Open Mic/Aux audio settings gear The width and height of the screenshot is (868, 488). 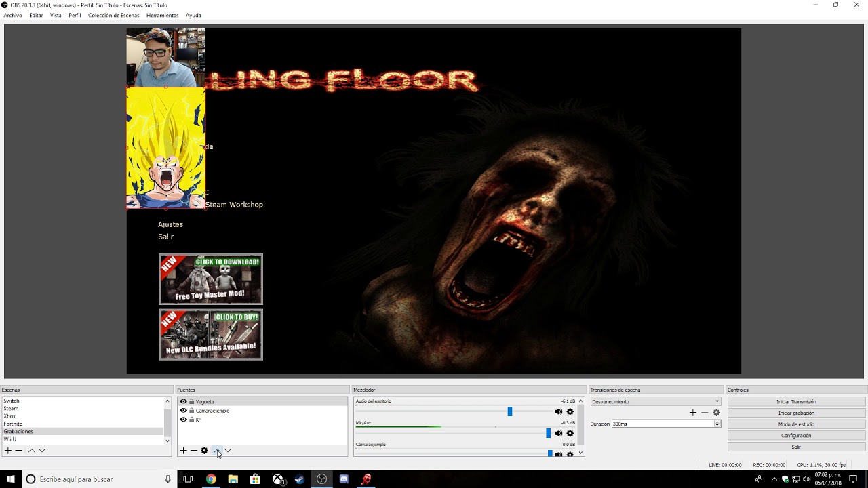point(570,433)
